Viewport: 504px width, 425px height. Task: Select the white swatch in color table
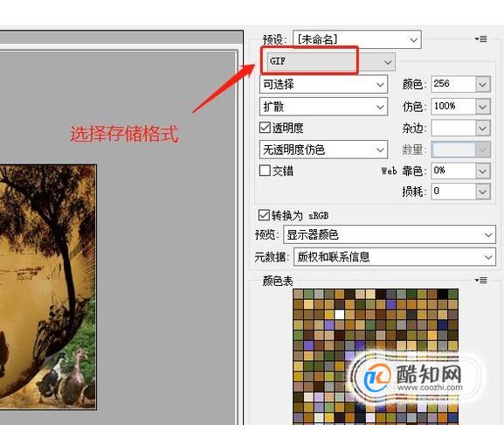click(x=340, y=314)
